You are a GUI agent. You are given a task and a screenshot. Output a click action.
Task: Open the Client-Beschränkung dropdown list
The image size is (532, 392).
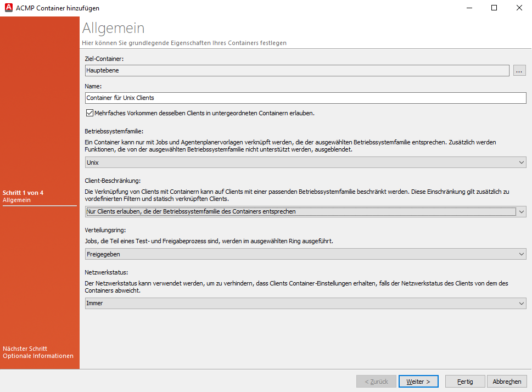point(305,211)
